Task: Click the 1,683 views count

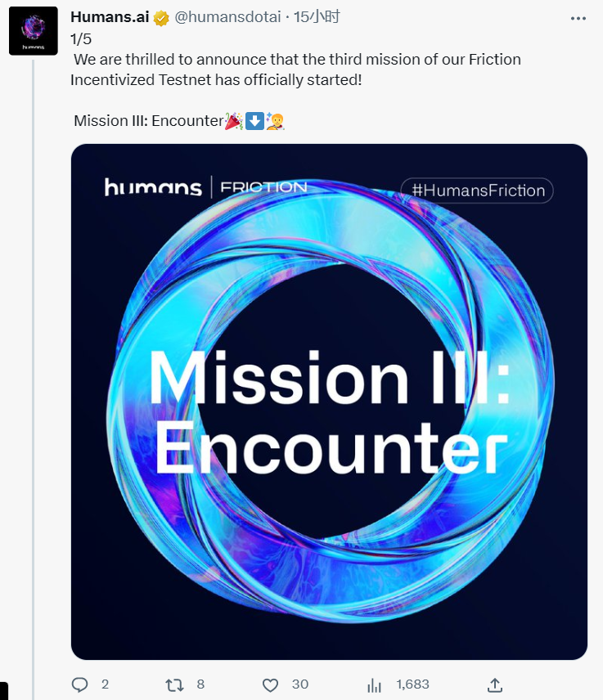Action: (412, 684)
